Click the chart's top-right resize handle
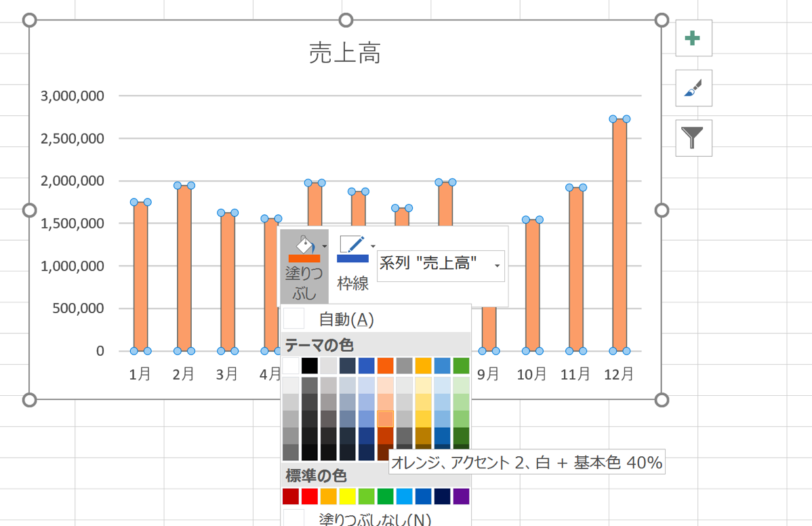 click(x=662, y=20)
